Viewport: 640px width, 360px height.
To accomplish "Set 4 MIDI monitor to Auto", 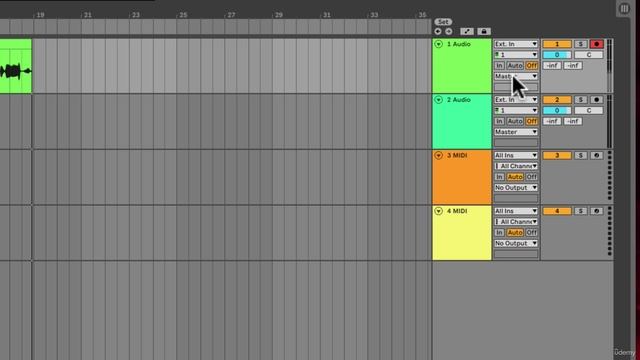I will tap(515, 233).
